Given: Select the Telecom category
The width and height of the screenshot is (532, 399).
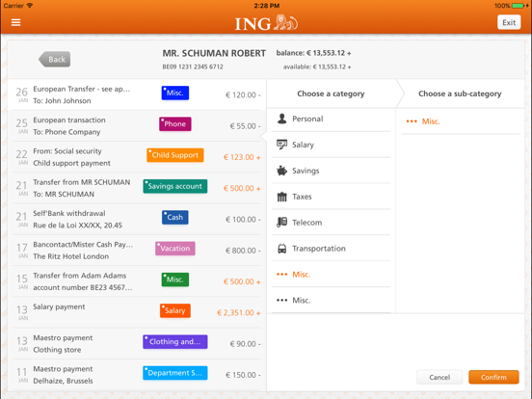Looking at the screenshot, I should coord(332,223).
